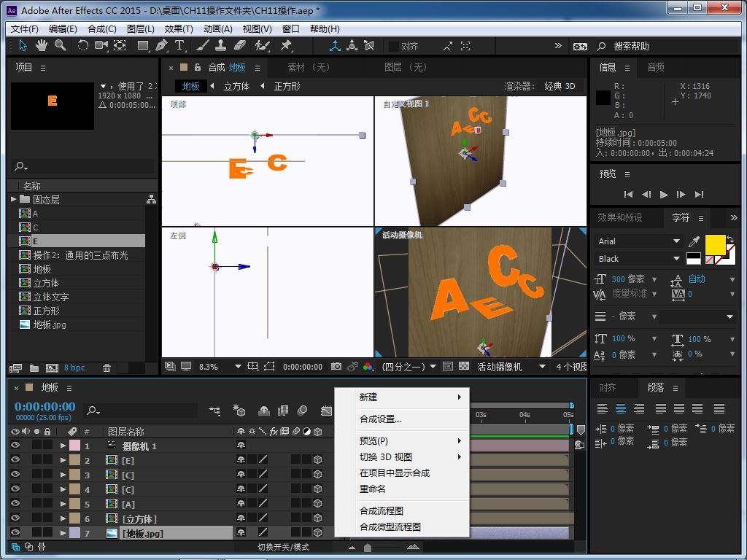This screenshot has width=747, height=560.
Task: Hide the 摄像机 1 layer eye toggle
Action: 15,446
